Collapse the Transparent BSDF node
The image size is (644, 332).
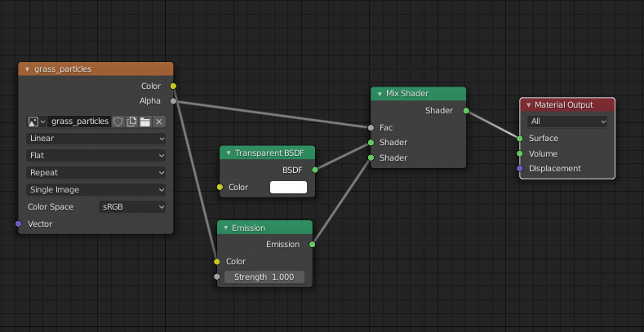click(x=229, y=153)
